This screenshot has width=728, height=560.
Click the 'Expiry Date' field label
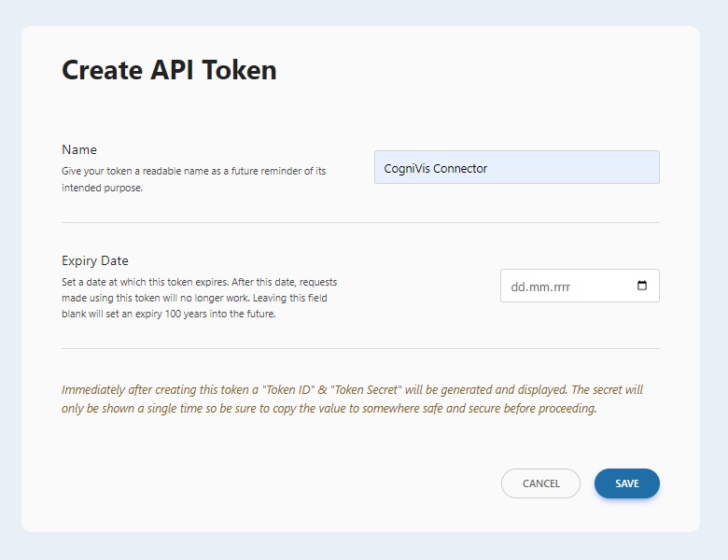point(95,260)
